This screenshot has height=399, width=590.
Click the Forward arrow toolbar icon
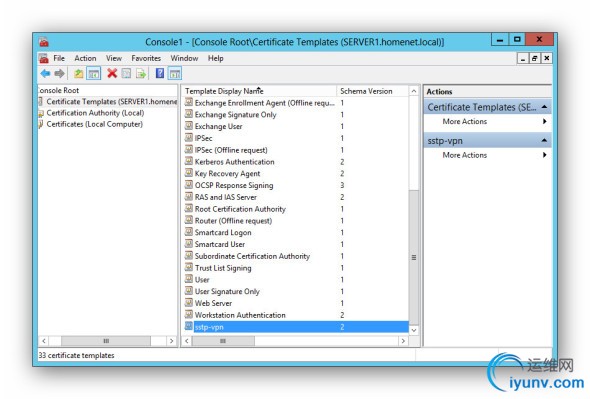(59, 73)
